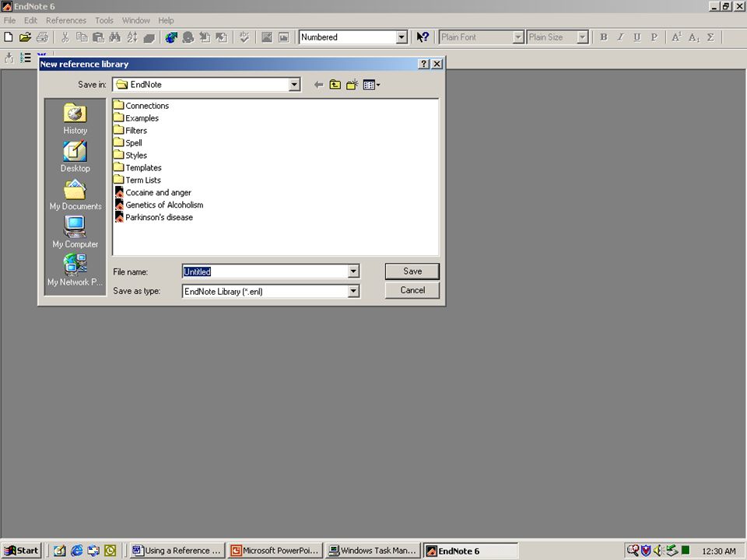The width and height of the screenshot is (747, 560).
Task: Expand the File name dropdown arrow
Action: (353, 271)
